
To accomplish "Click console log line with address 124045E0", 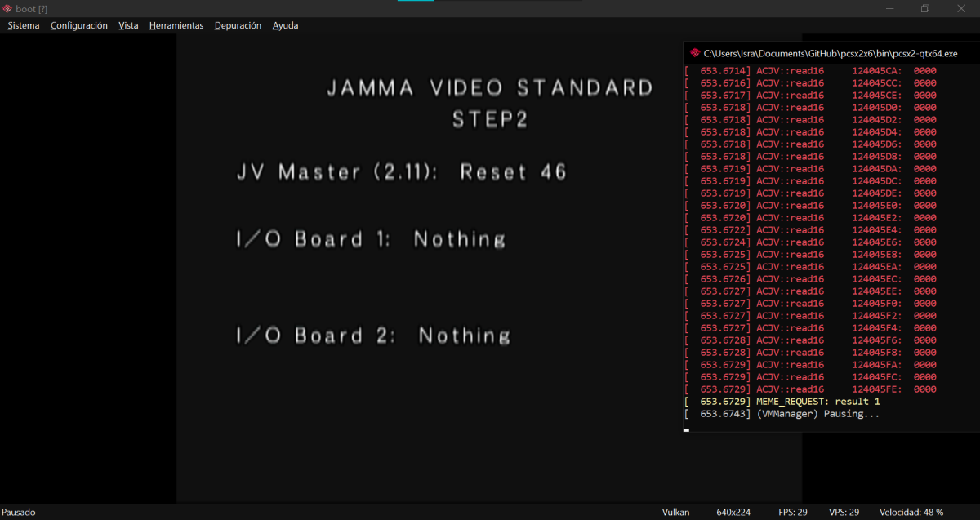I will point(811,206).
